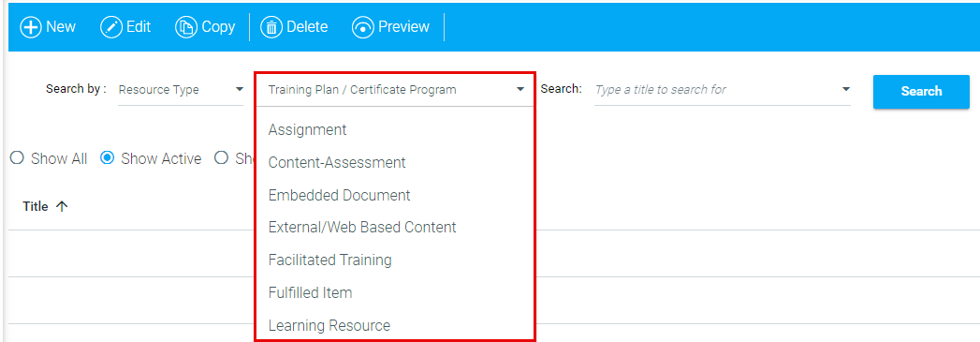Sort by the Title column arrow

click(x=61, y=207)
